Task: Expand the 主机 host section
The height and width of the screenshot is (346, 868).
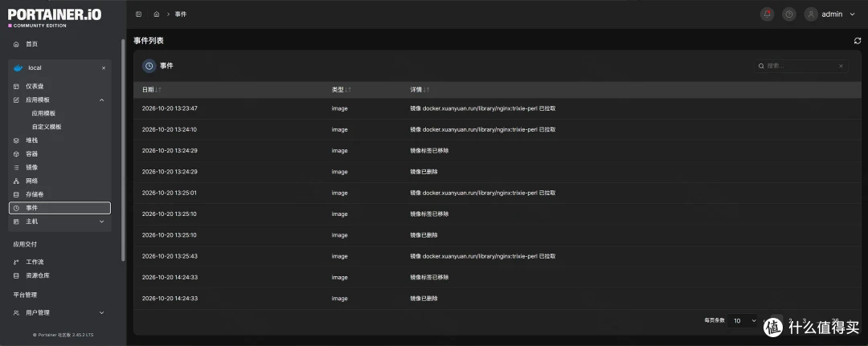Action: click(x=101, y=222)
